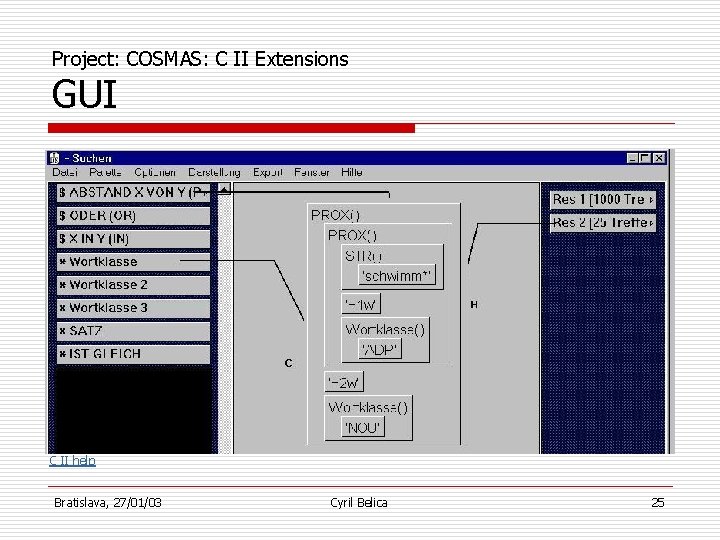Maximize the Suchen window
The height and width of the screenshot is (540, 720).
644,158
